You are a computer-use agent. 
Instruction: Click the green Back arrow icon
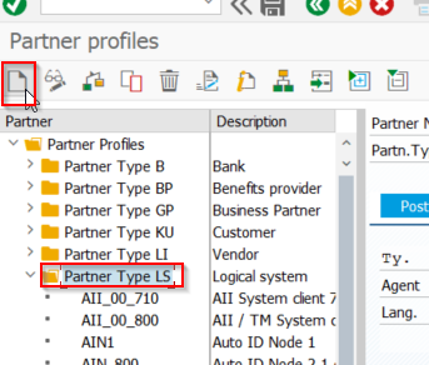coord(318,6)
